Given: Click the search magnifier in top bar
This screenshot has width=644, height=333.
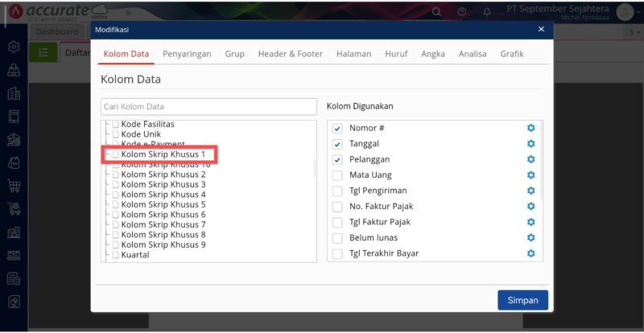Looking at the screenshot, I should 437,12.
